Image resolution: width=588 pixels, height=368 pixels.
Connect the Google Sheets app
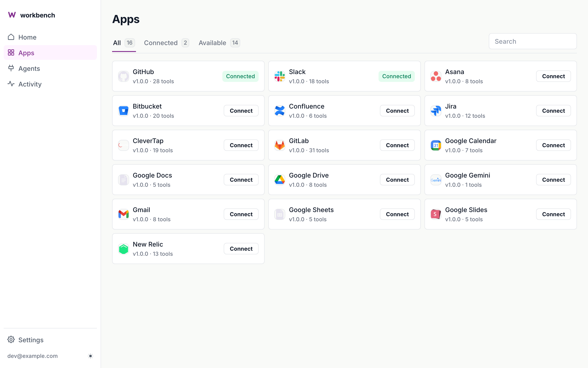pyautogui.click(x=397, y=214)
